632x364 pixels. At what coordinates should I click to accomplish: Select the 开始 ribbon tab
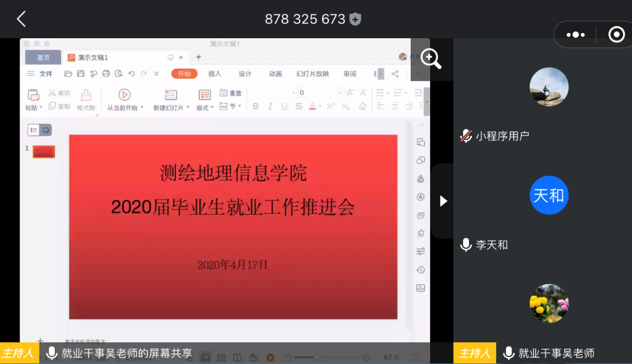(x=184, y=74)
